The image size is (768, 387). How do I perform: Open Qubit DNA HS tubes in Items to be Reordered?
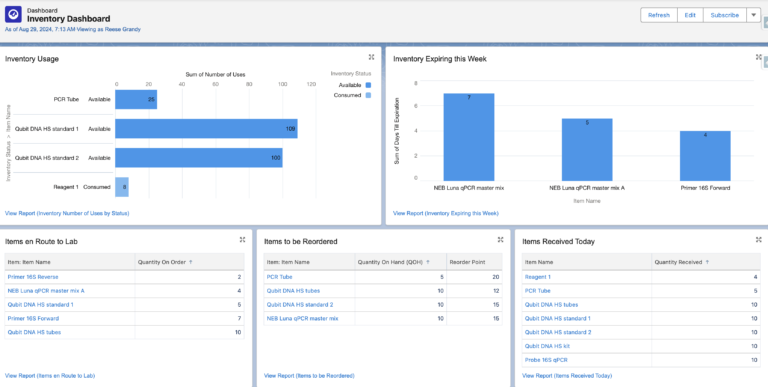pos(293,290)
